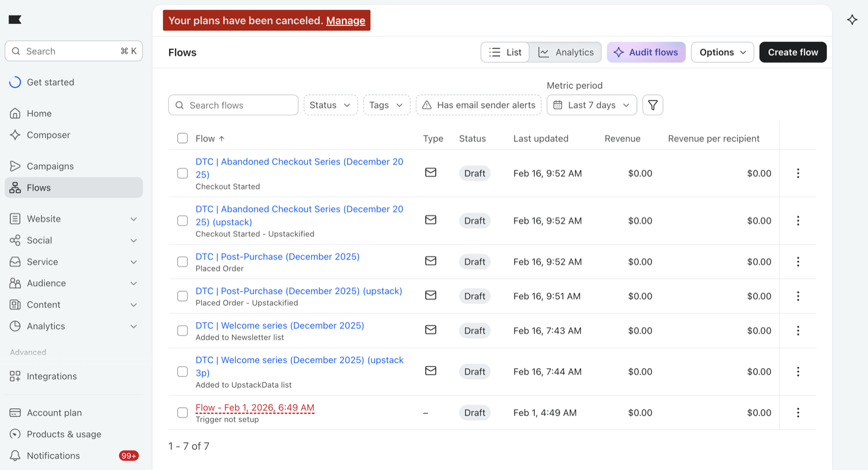This screenshot has width=868, height=470.
Task: Click the Composer sparkle icon in sidebar
Action: click(x=15, y=135)
